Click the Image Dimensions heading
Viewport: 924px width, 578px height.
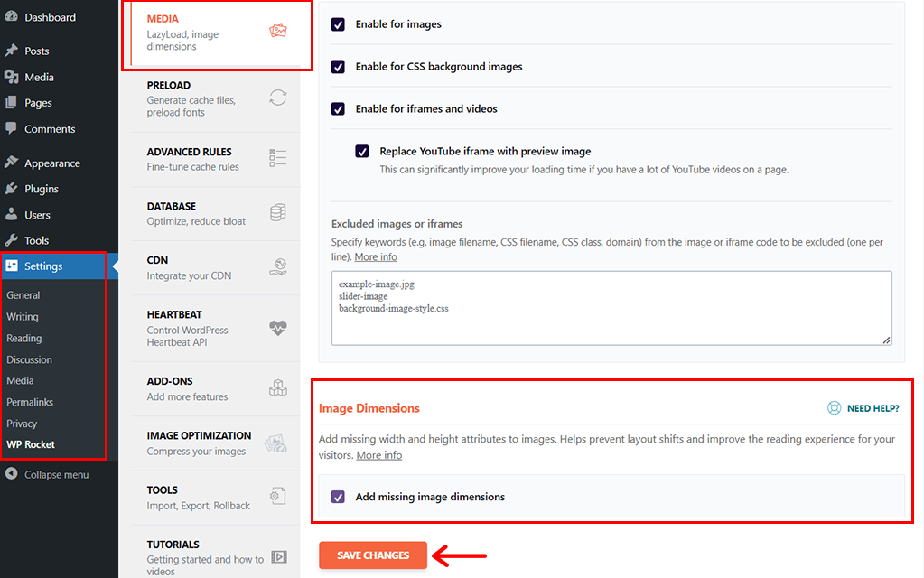click(x=369, y=407)
